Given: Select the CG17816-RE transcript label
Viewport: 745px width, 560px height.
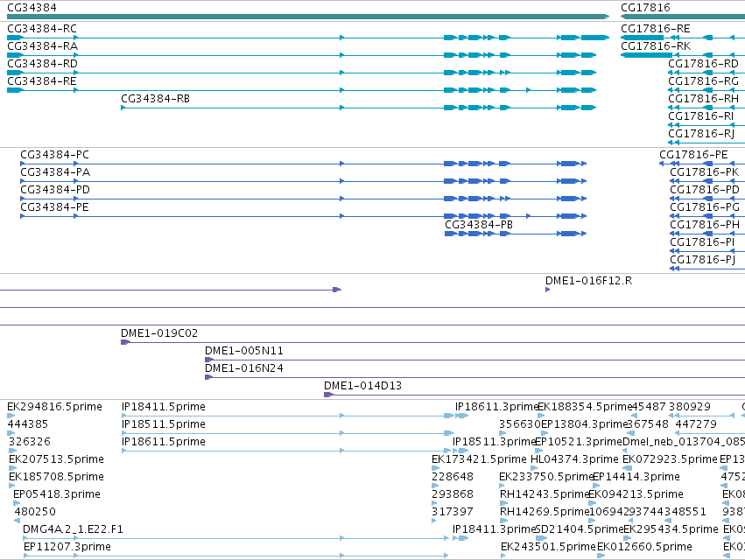Looking at the screenshot, I should 655,29.
